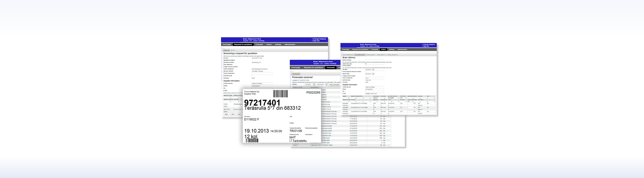Screen dimensions: 644x178
Task: Open Settings tab in quotation window
Action: [278, 44]
